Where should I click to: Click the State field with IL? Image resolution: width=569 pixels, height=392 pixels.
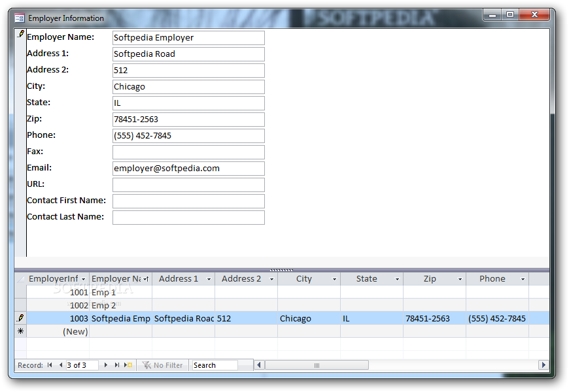[x=188, y=103]
